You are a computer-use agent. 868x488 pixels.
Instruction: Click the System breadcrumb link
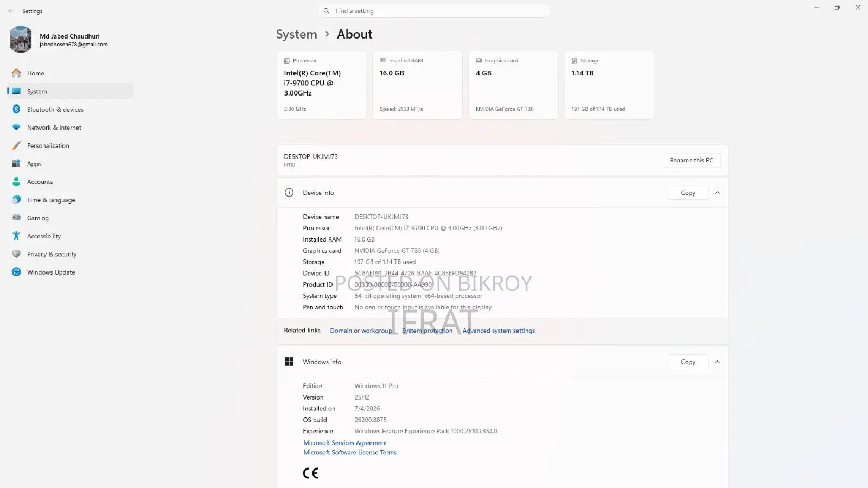tap(296, 34)
